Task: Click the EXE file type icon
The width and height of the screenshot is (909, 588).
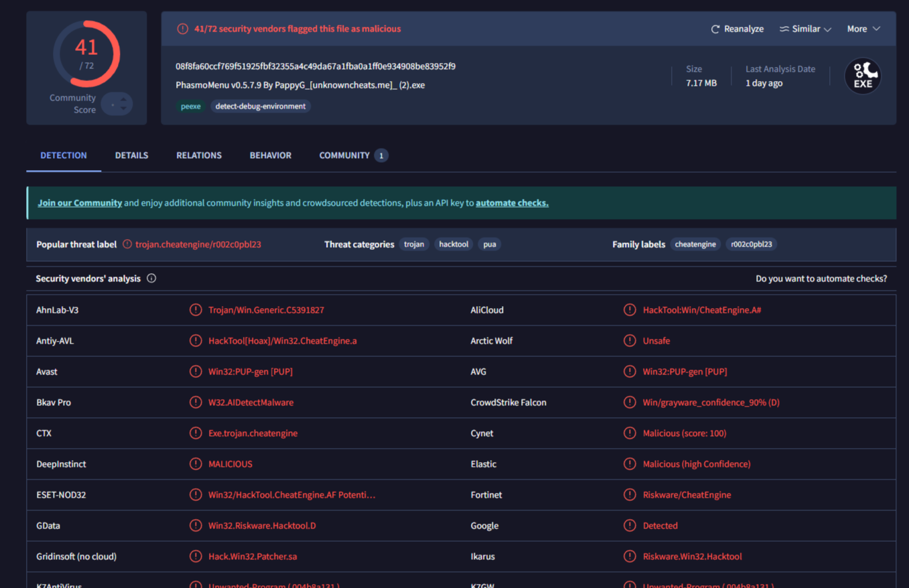Action: click(x=862, y=76)
